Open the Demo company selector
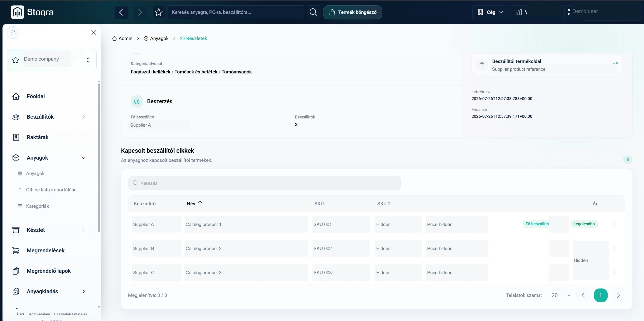This screenshot has height=321, width=644. pos(52,60)
